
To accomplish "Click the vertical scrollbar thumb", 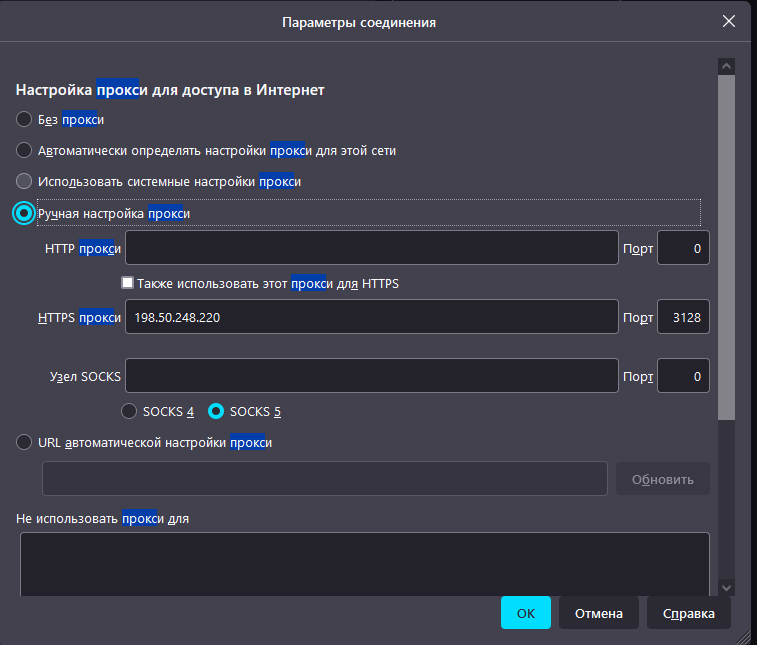I will pyautogui.click(x=726, y=247).
